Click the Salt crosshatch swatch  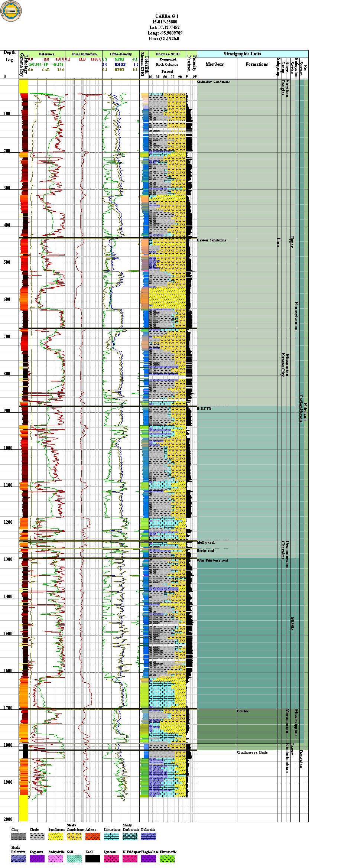coord(74,858)
